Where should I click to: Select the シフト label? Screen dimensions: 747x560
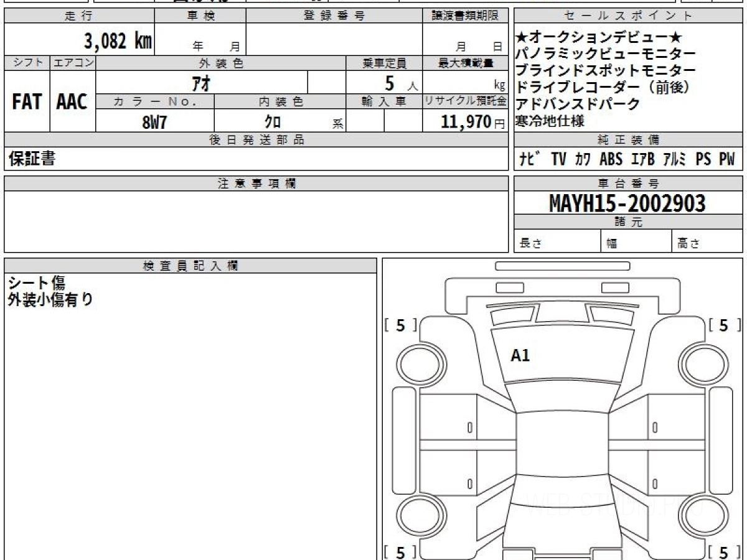[x=27, y=63]
